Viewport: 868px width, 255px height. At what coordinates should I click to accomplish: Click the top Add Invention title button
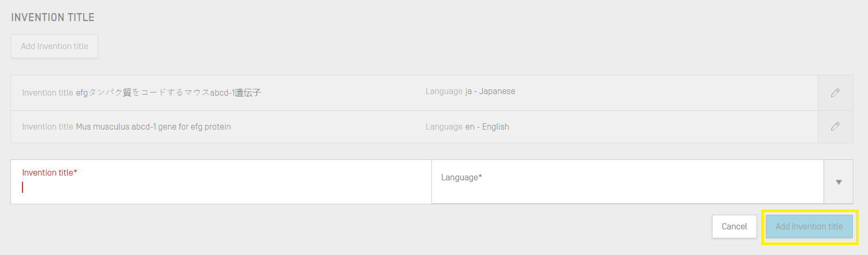54,46
